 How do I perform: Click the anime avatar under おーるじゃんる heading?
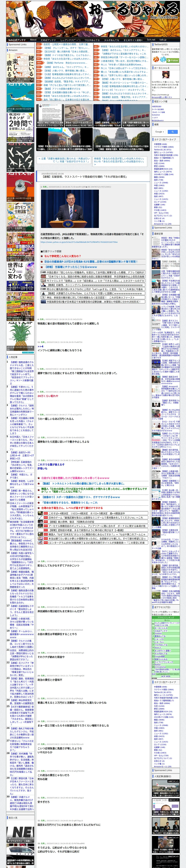click(165, 75)
